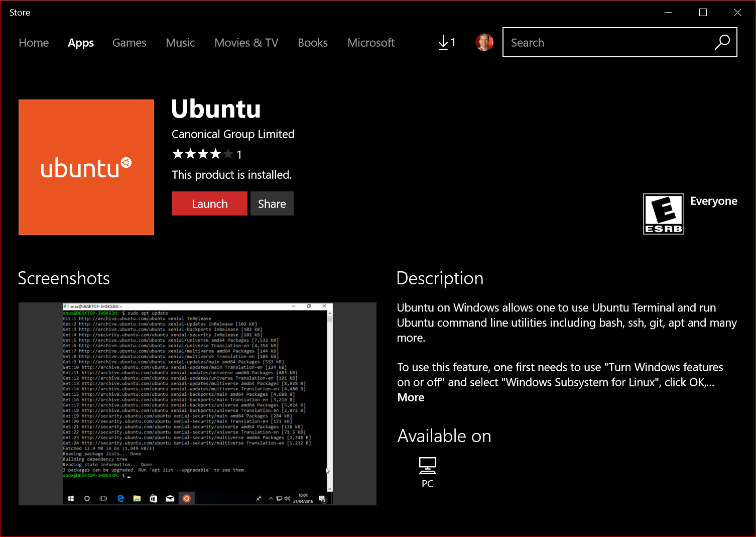This screenshot has width=756, height=537.
Task: Launch the Ubuntu app
Action: 209,203
